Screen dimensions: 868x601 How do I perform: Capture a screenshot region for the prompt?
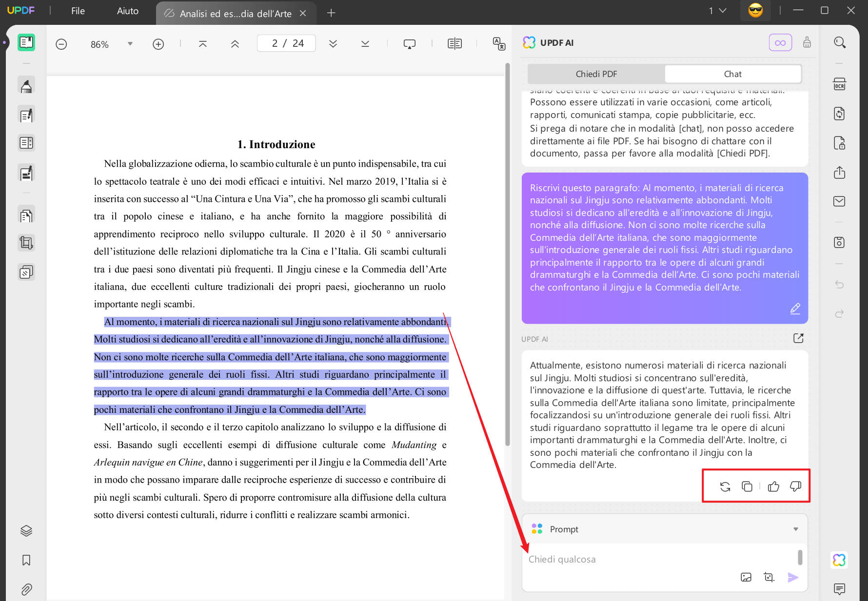769,578
